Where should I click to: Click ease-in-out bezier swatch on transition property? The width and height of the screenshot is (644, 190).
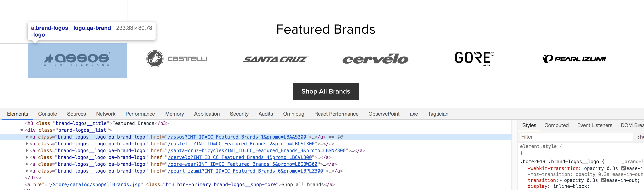pyautogui.click(x=603, y=180)
